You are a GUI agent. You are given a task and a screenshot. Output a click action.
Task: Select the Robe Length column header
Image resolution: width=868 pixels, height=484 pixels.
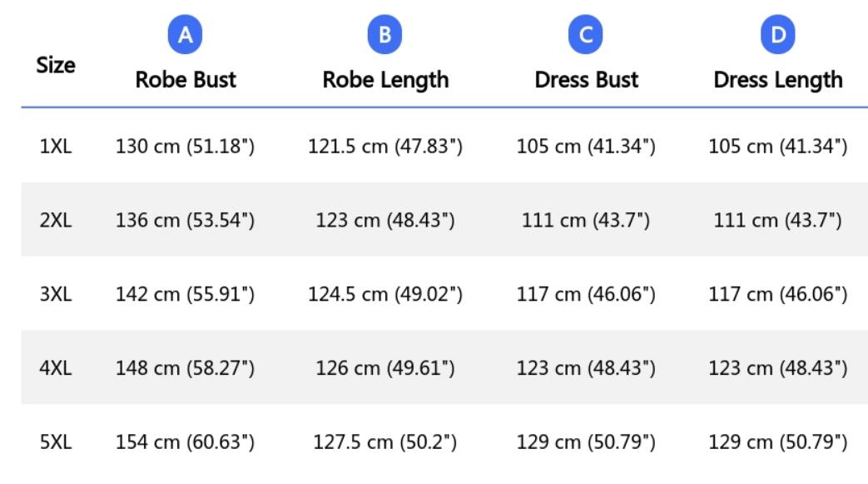tap(385, 81)
